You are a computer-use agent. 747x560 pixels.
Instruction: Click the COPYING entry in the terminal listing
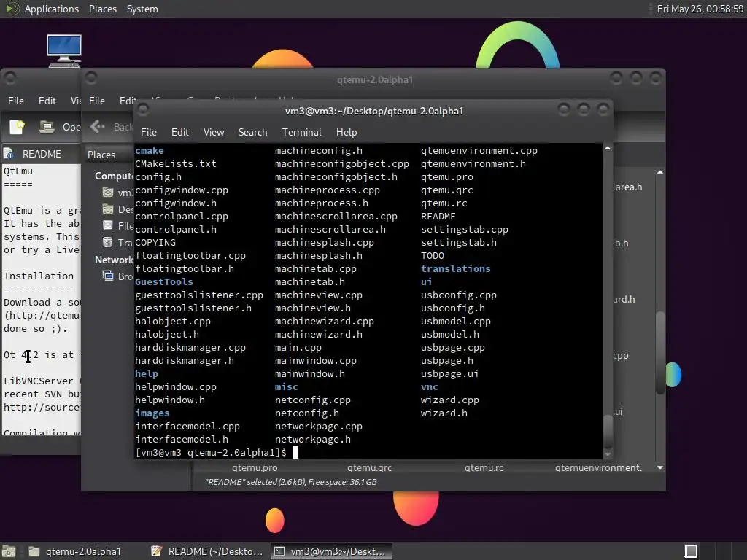[155, 242]
